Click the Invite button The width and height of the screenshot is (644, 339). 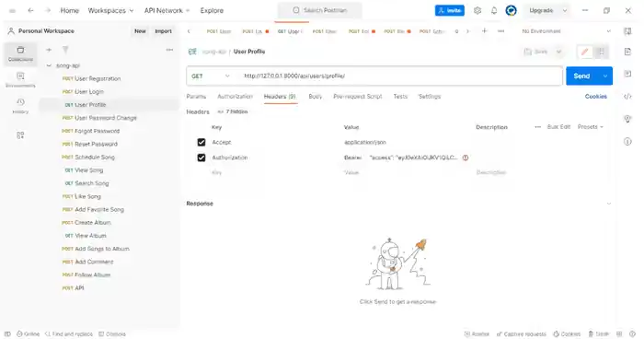(x=450, y=10)
